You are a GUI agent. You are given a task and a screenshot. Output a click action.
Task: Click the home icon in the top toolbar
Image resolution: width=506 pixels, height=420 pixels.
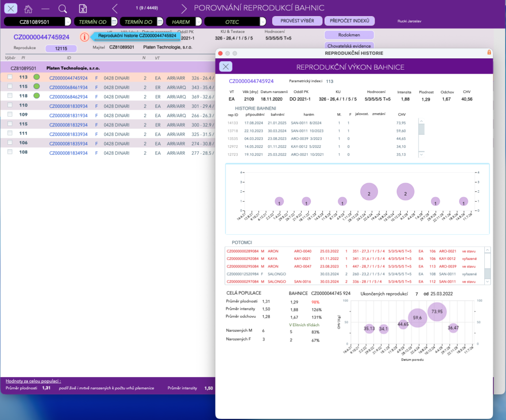(x=28, y=9)
